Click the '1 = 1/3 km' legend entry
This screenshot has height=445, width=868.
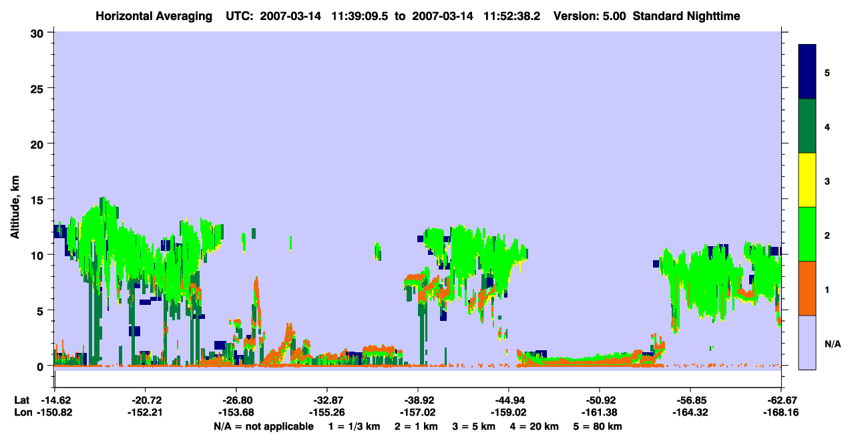pyautogui.click(x=354, y=426)
